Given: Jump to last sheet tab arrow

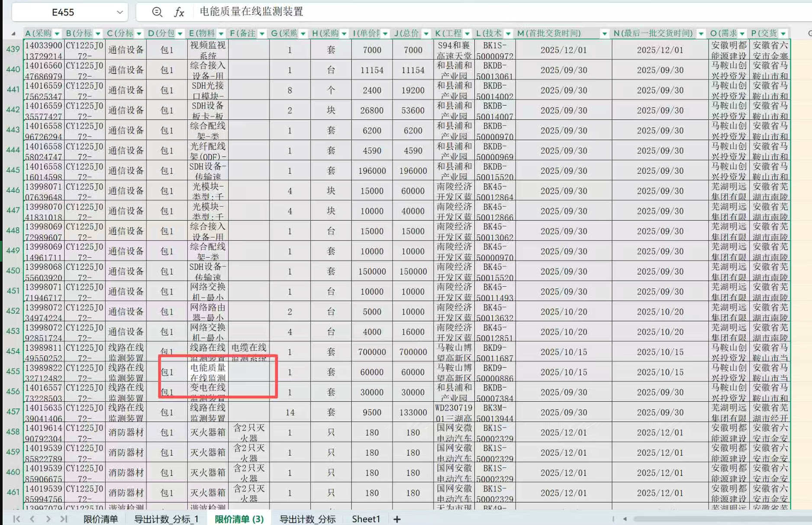Looking at the screenshot, I should pos(64,519).
